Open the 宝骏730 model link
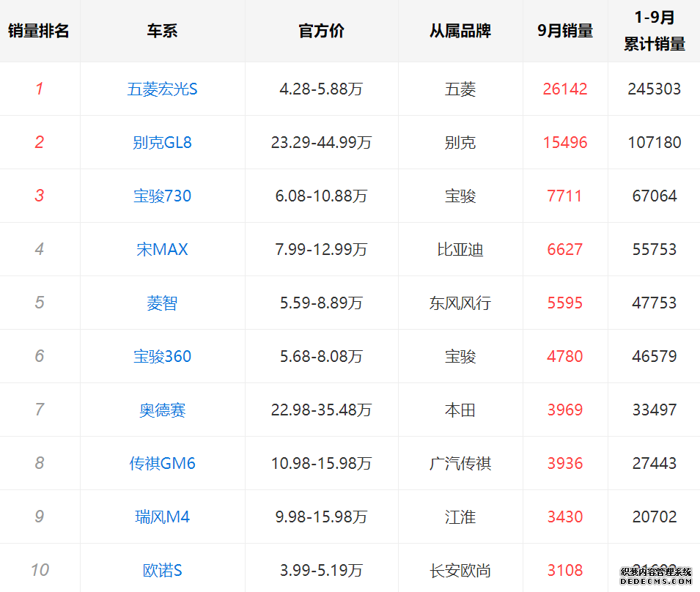Screen dimensions: 700x592 pyautogui.click(x=162, y=196)
